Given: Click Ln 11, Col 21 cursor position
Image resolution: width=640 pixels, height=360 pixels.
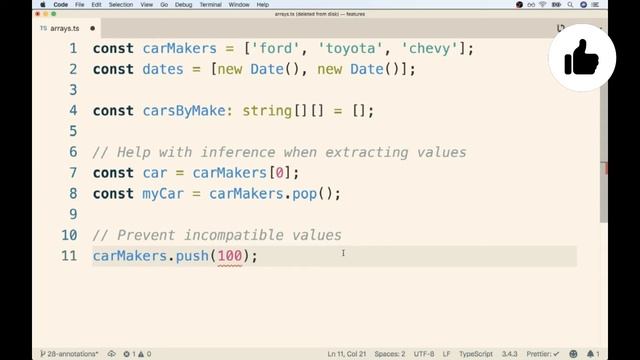Looking at the screenshot, I should (347, 354).
